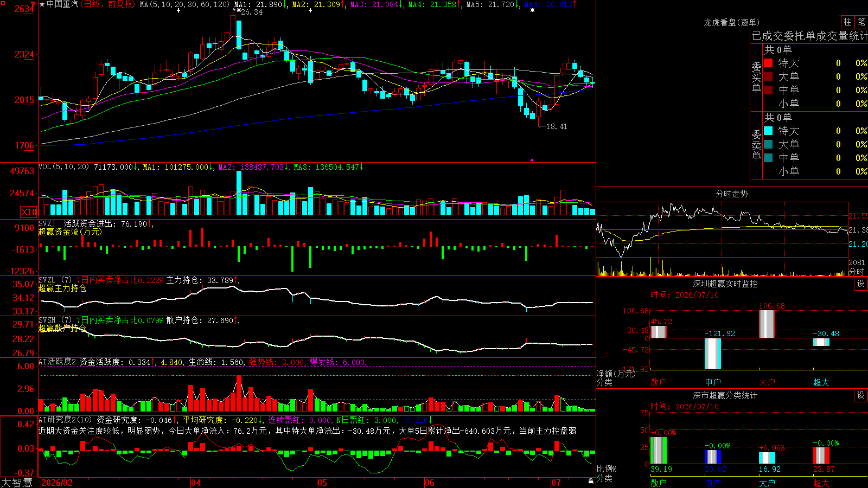Viewport: 868px width, 488px height.
Task: Click the magenta arrow marker below the candlestick chart
Action: tap(532, 160)
